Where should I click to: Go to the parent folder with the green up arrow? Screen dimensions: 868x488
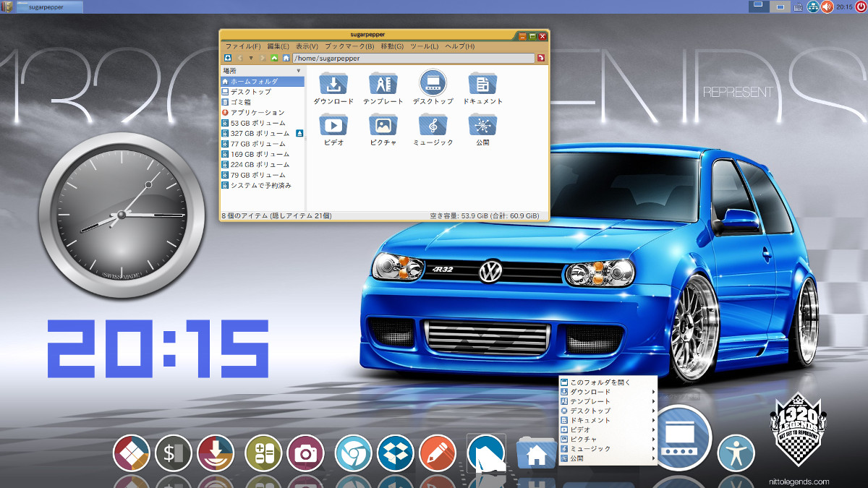point(274,58)
